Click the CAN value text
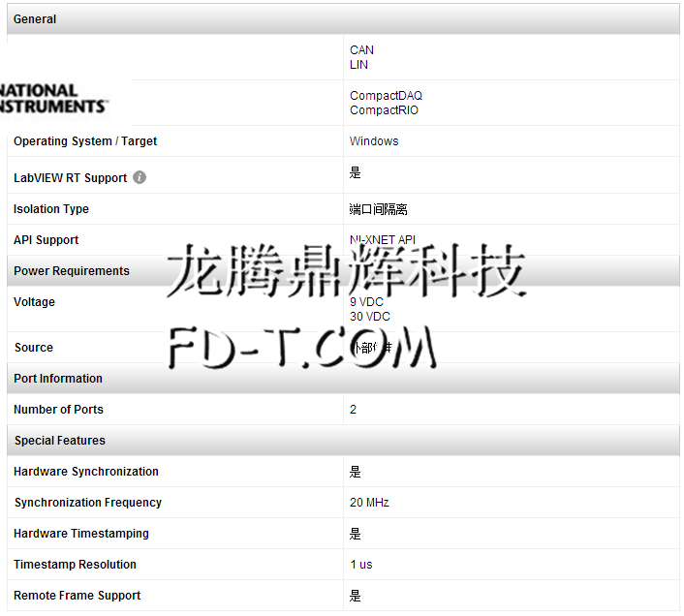This screenshot has height=616, width=684. (x=361, y=50)
